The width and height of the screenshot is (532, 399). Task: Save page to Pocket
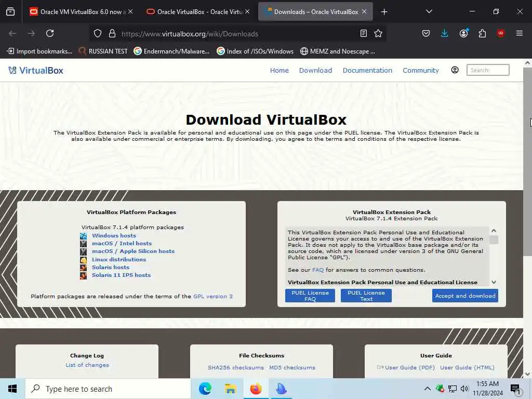pyautogui.click(x=426, y=33)
